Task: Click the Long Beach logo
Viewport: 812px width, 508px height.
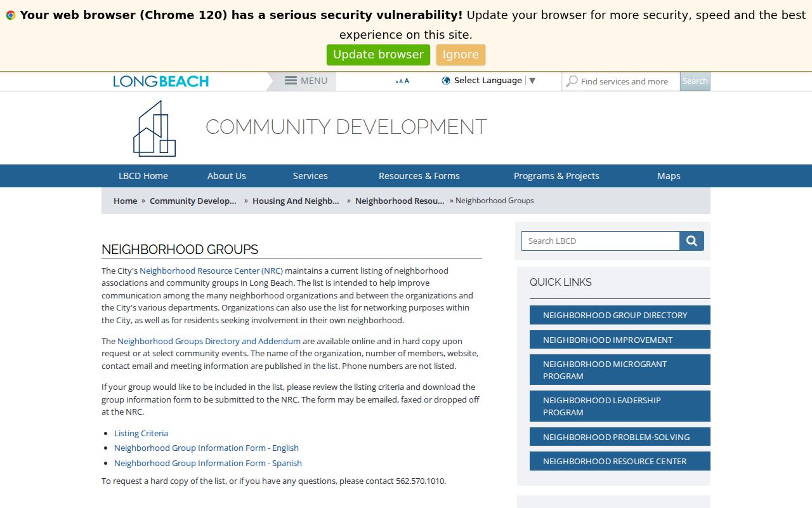Action: click(161, 81)
